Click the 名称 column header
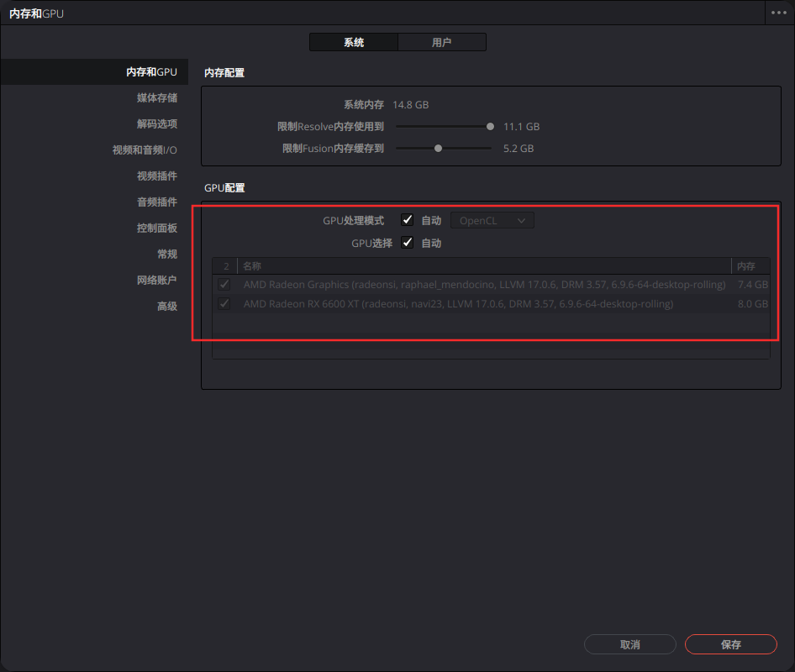This screenshot has width=795, height=672. 484,266
